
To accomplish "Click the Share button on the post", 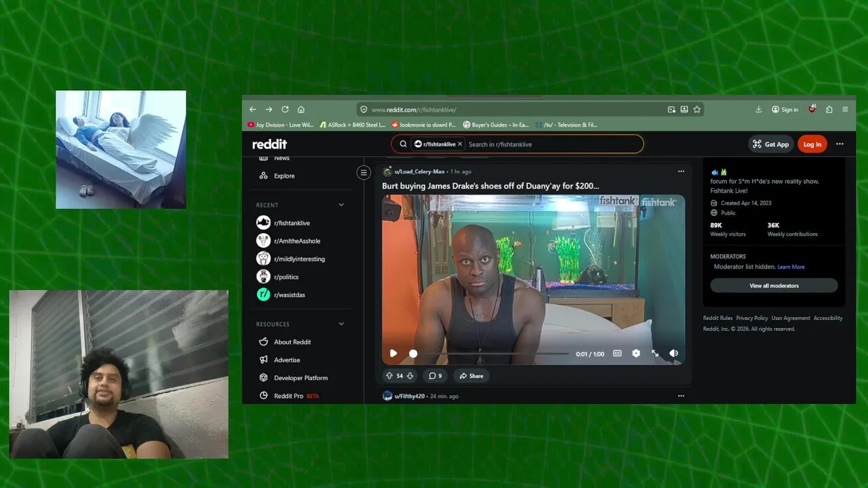I will tap(471, 375).
